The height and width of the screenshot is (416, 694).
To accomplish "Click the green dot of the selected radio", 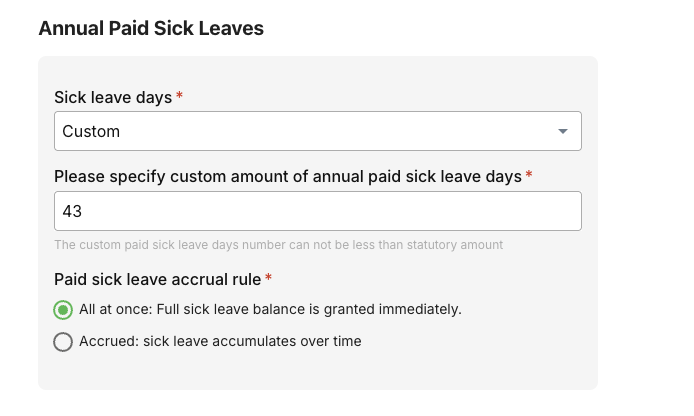I will point(63,310).
